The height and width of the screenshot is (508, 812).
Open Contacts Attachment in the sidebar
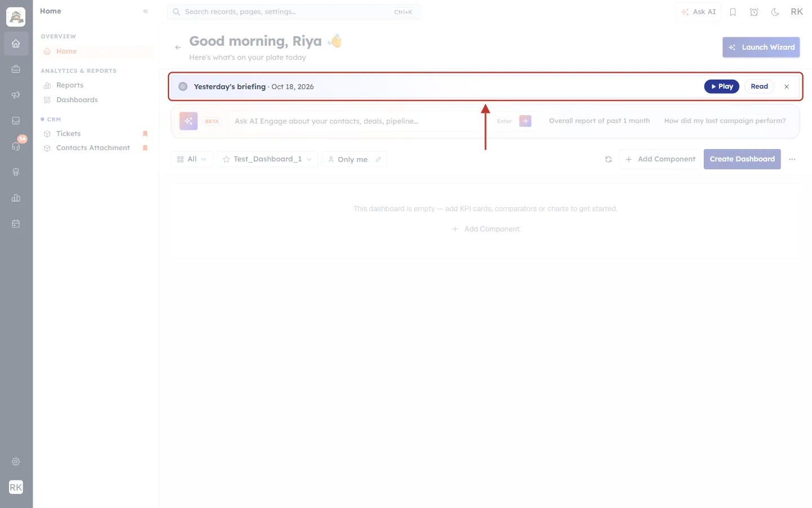pyautogui.click(x=93, y=148)
